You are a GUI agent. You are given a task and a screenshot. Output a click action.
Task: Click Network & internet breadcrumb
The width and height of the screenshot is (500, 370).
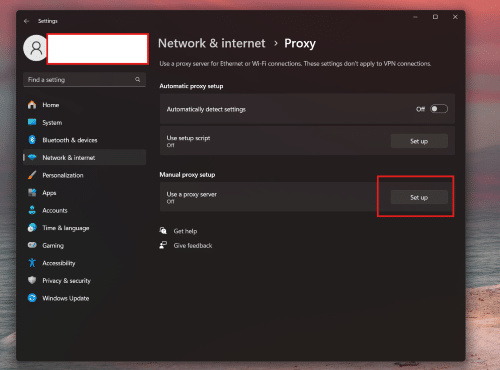tap(212, 43)
